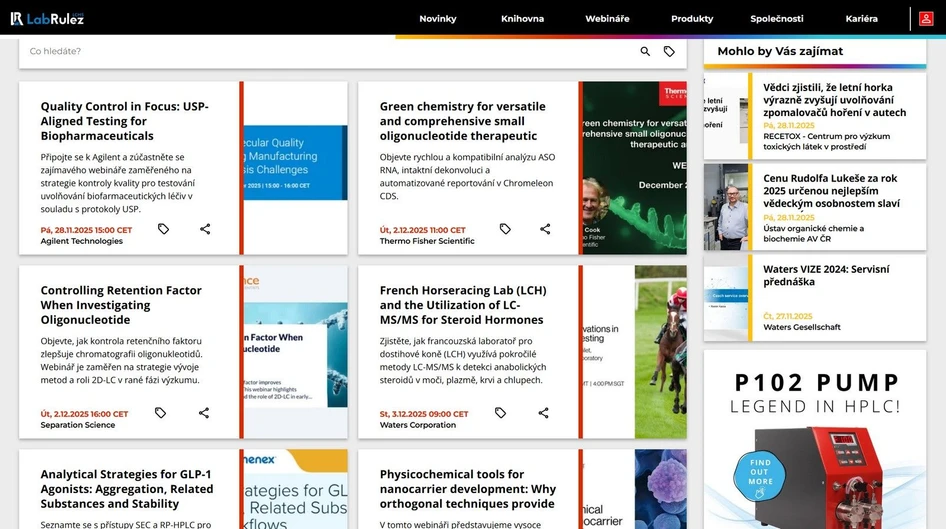Share the Controlling Retention Factor webinar

pyautogui.click(x=204, y=413)
